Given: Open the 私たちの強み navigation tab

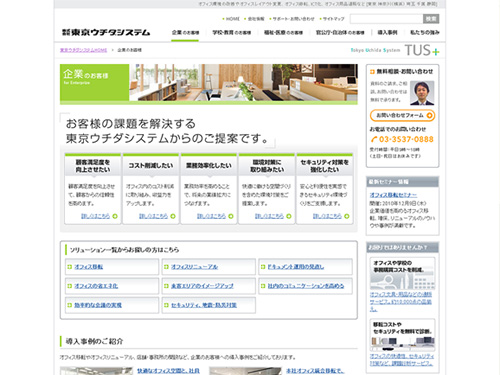Looking at the screenshot, I should (425, 32).
